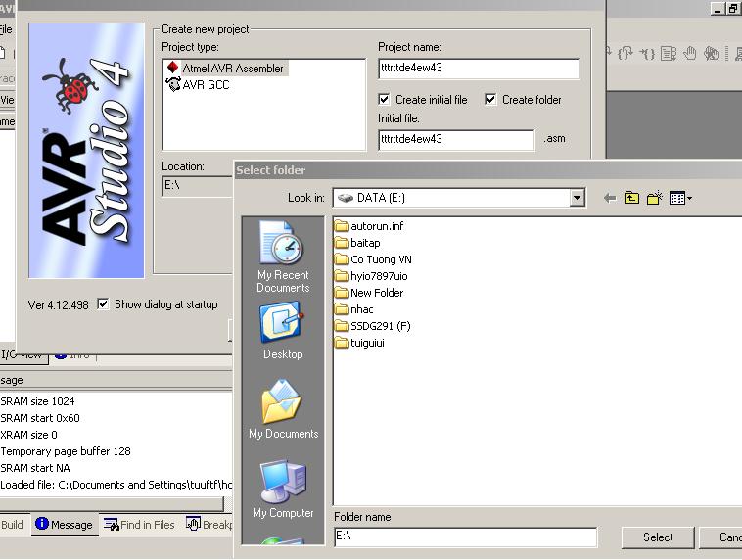Click the Project name input field
The height and width of the screenshot is (560, 742).
pyautogui.click(x=479, y=69)
